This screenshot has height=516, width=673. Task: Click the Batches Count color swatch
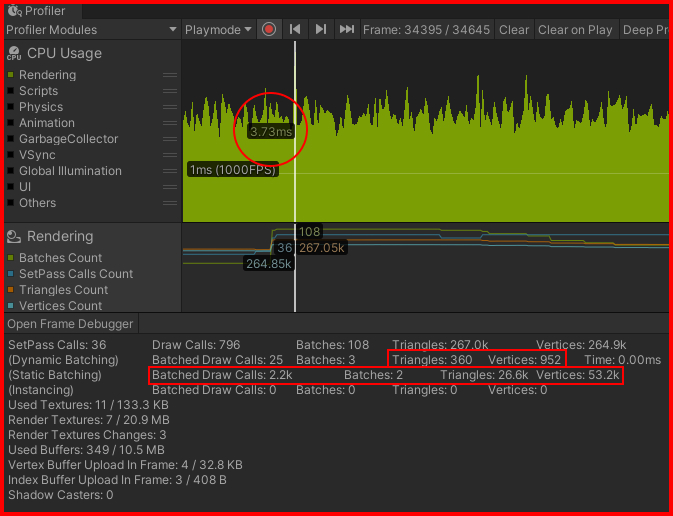coord(10,258)
